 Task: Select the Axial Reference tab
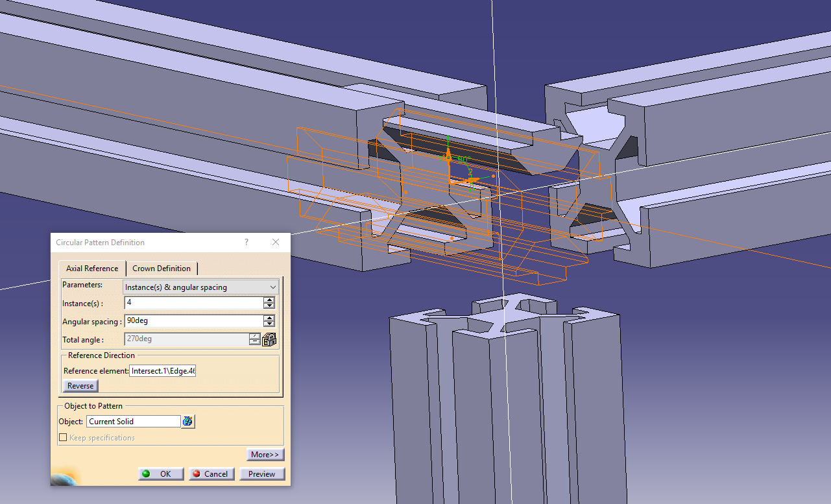tap(91, 268)
